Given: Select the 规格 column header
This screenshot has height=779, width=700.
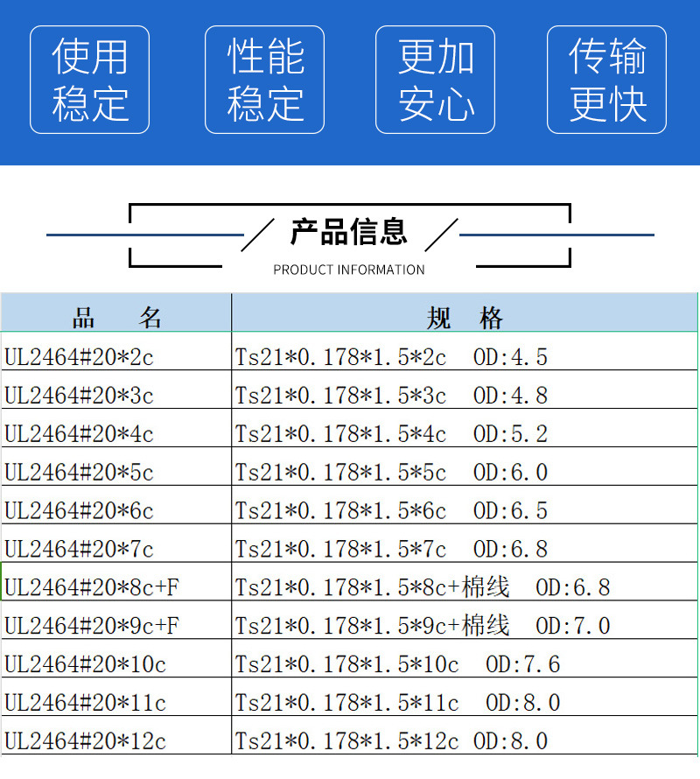Looking at the screenshot, I should (x=465, y=312).
